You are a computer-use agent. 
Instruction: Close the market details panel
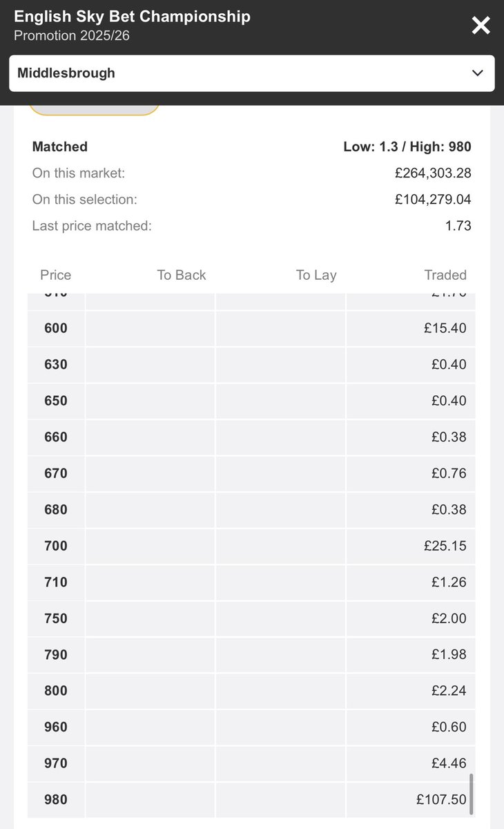point(481,26)
